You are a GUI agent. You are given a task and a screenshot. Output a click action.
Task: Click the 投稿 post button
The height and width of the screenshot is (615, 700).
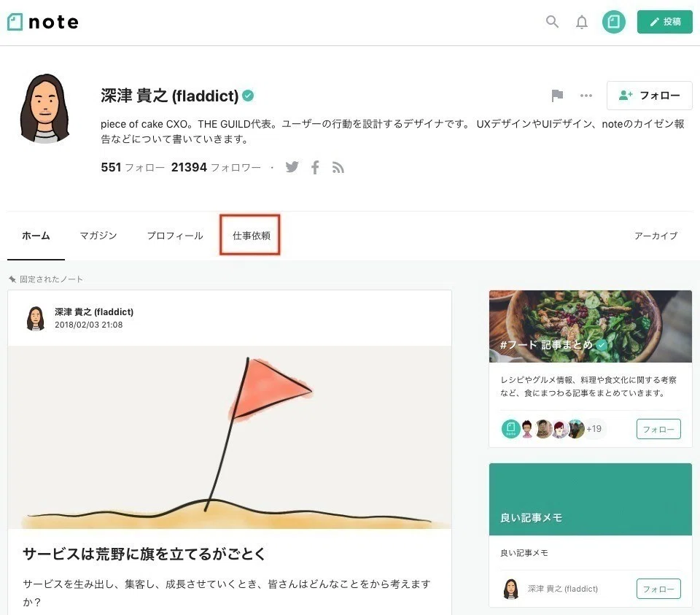tap(664, 21)
